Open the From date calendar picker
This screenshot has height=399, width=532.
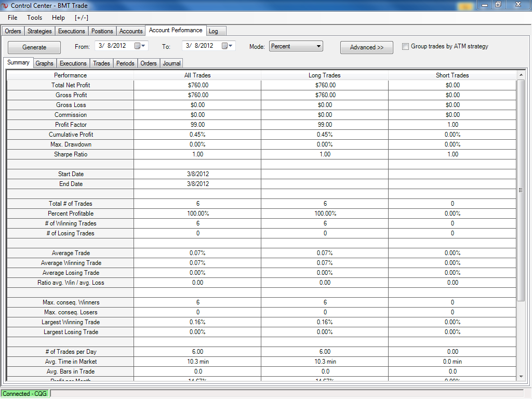(x=140, y=46)
